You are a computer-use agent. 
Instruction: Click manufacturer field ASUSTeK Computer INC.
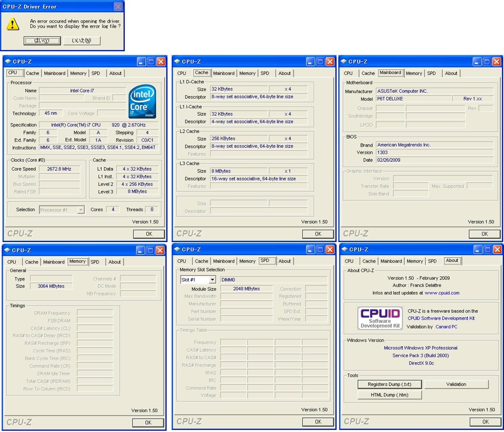435,91
